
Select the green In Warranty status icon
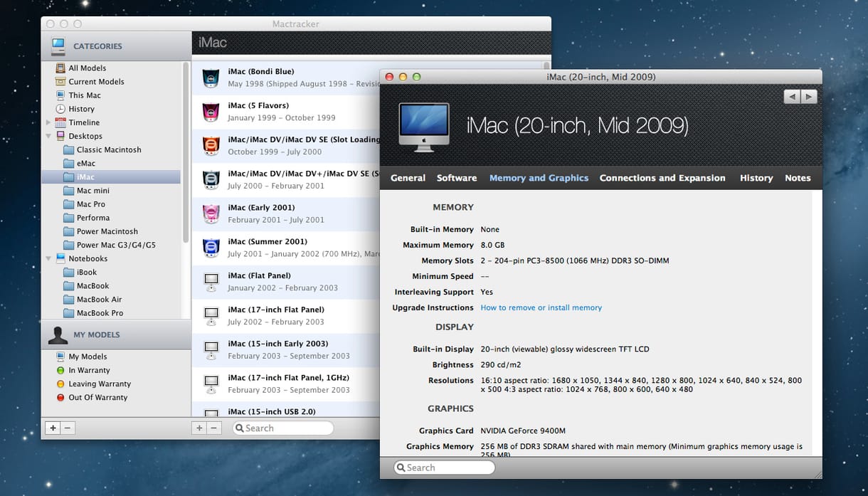[60, 371]
